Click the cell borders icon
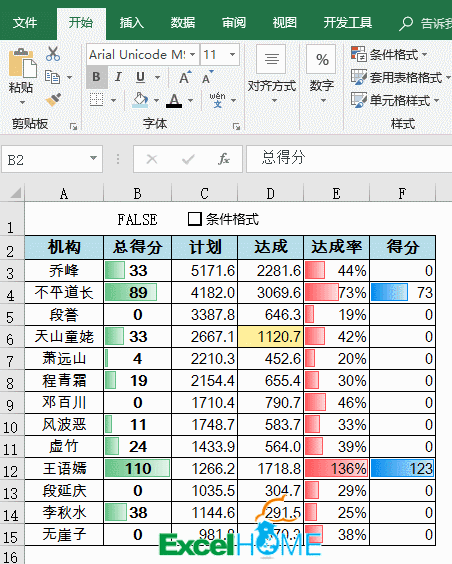This screenshot has height=564, width=452. coord(96,100)
